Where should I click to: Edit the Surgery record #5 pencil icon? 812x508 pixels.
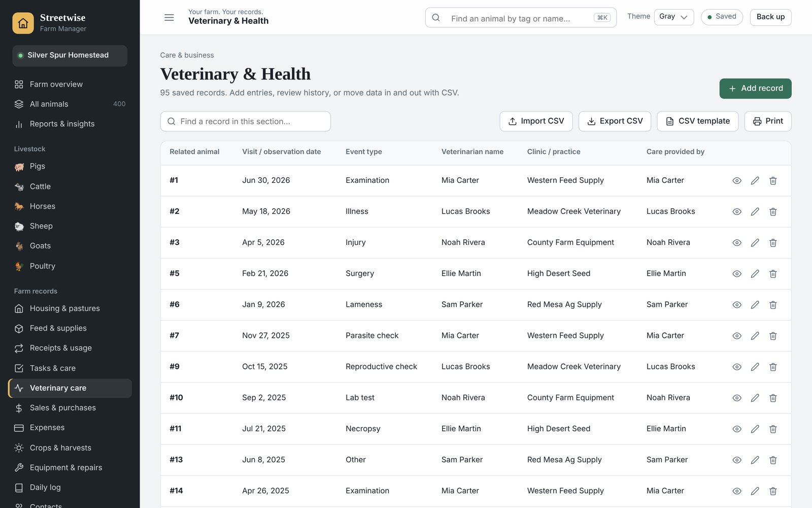[755, 273]
